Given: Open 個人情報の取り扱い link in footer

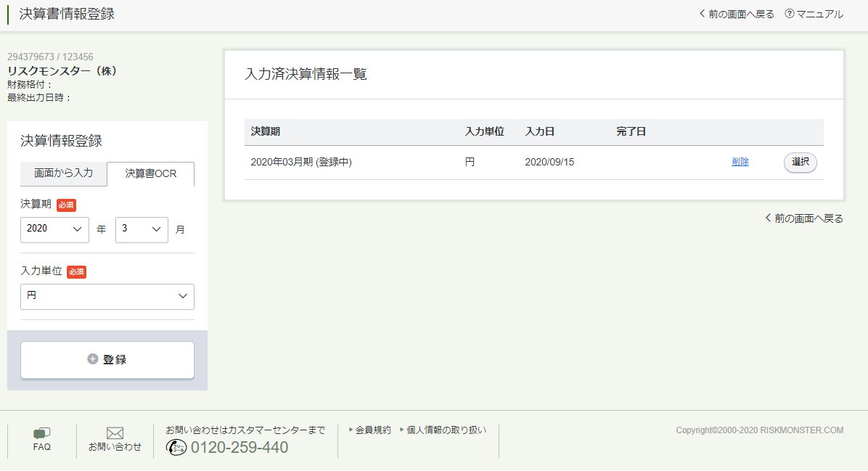Looking at the screenshot, I should pyautogui.click(x=446, y=430).
